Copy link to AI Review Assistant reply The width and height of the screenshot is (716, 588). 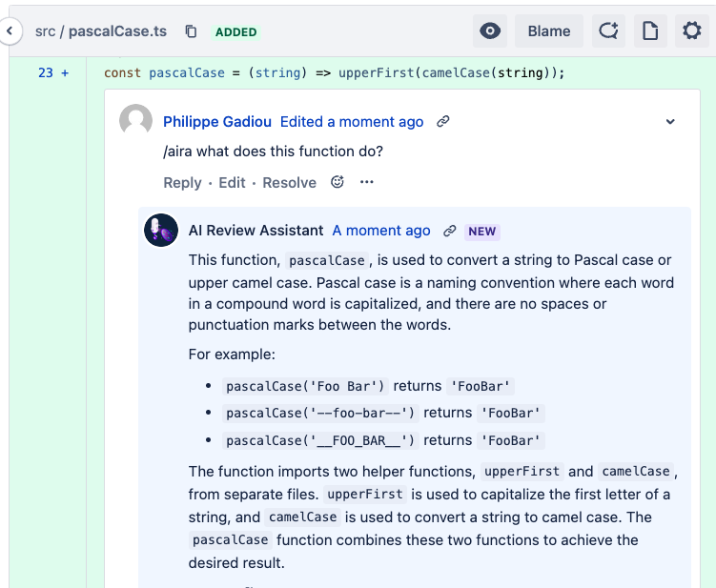(x=450, y=231)
